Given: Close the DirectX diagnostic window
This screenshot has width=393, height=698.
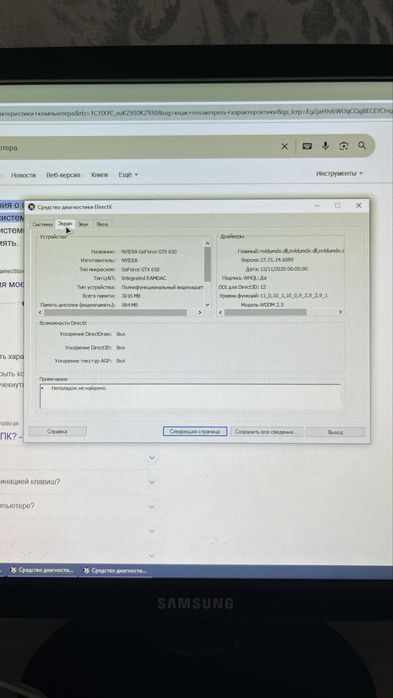Looking at the screenshot, I should tap(358, 206).
